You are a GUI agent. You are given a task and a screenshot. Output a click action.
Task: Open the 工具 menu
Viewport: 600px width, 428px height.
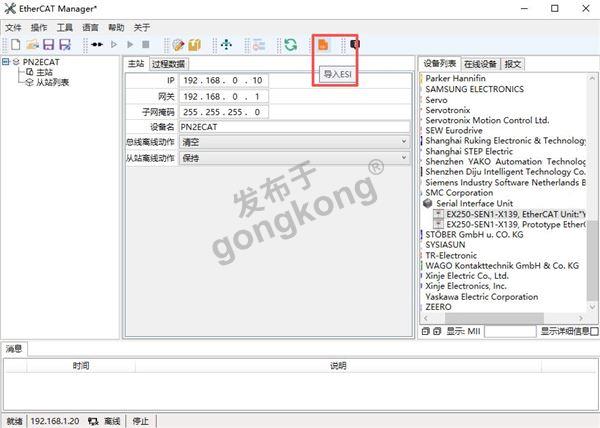pos(65,27)
